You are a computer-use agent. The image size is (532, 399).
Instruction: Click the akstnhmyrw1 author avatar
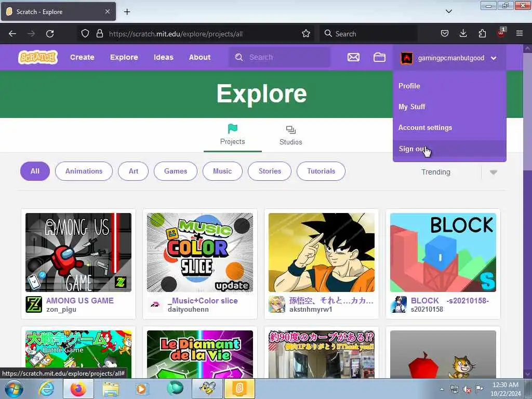coord(277,304)
